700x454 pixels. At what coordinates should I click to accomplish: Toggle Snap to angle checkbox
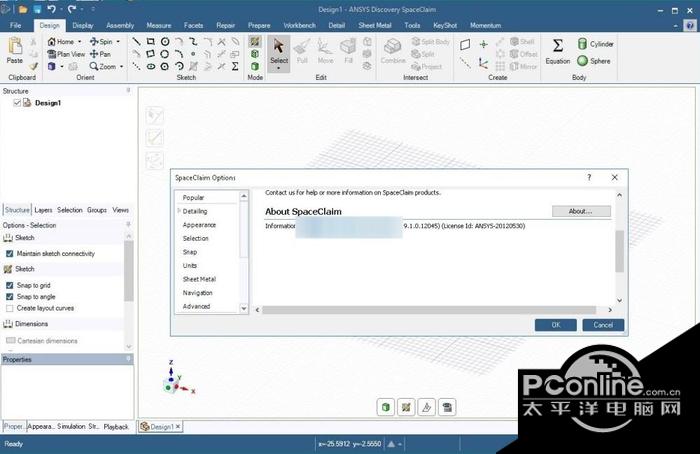coord(9,296)
